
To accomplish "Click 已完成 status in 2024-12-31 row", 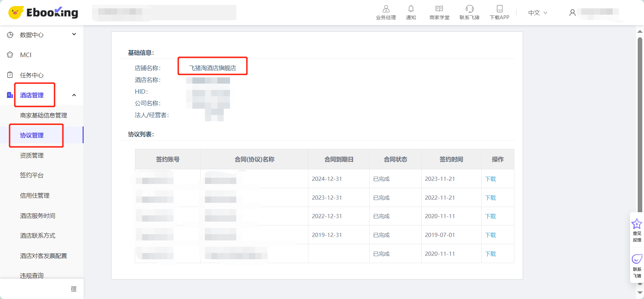I will click(x=381, y=179).
